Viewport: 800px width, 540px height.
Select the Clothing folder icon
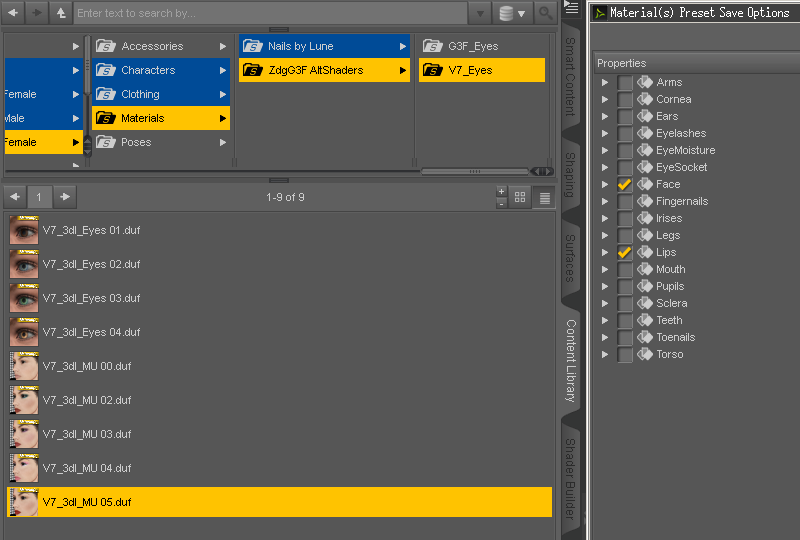pos(106,94)
